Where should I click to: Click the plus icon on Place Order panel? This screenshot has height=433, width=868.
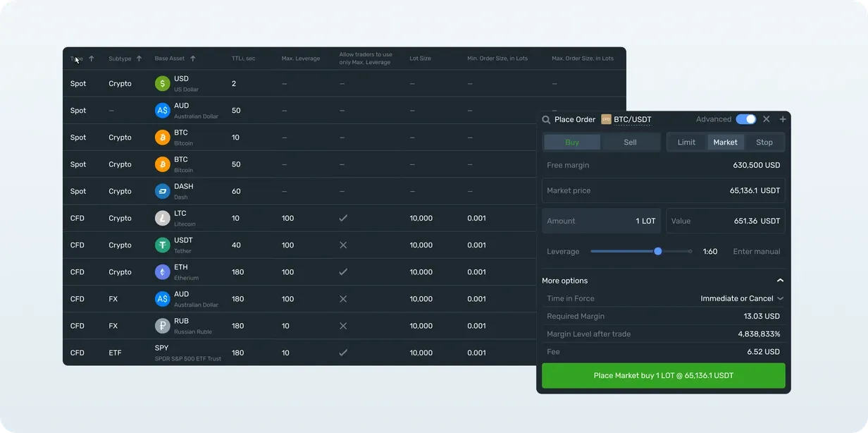(782, 119)
